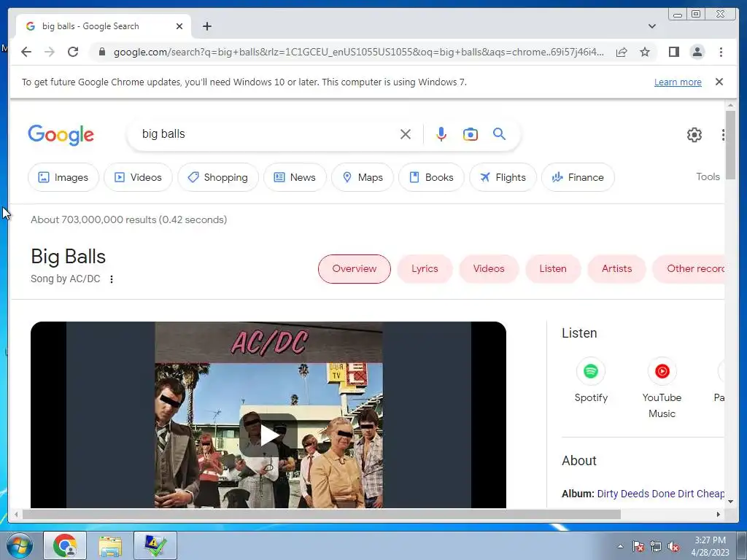The height and width of the screenshot is (560, 747).
Task: Dismiss the Chrome updates notification bar
Action: pyautogui.click(x=719, y=82)
